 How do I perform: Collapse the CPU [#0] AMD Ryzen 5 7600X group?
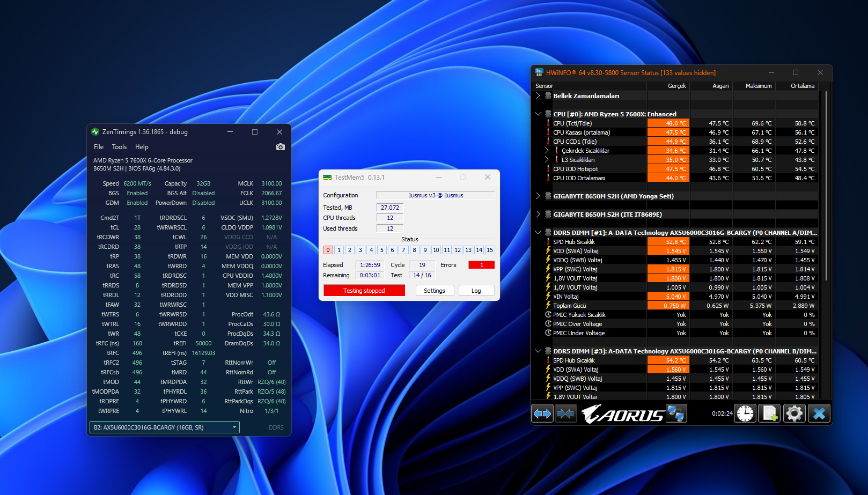(538, 114)
